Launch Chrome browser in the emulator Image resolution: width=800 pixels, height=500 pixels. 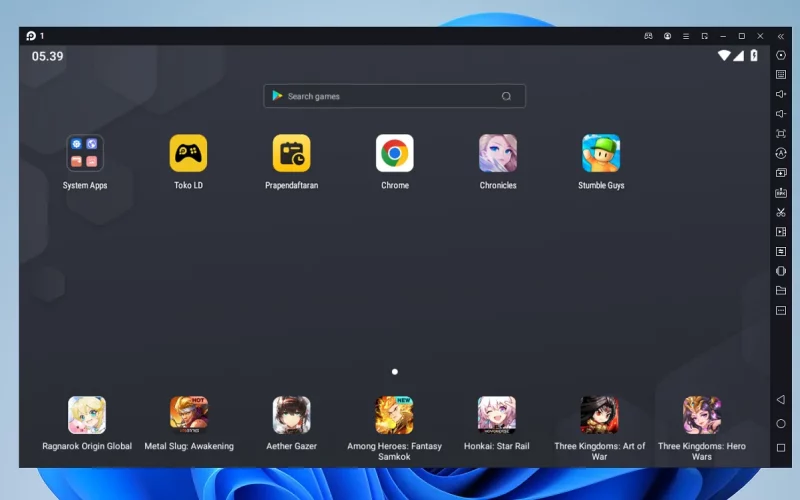[395, 153]
